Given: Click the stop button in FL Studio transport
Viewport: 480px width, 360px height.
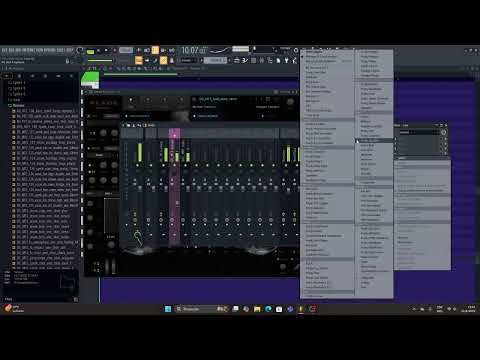Looking at the screenshot, I should (106, 50).
